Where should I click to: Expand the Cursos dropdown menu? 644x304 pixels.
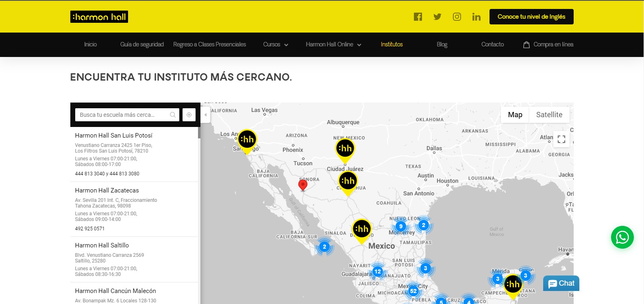pos(276,45)
